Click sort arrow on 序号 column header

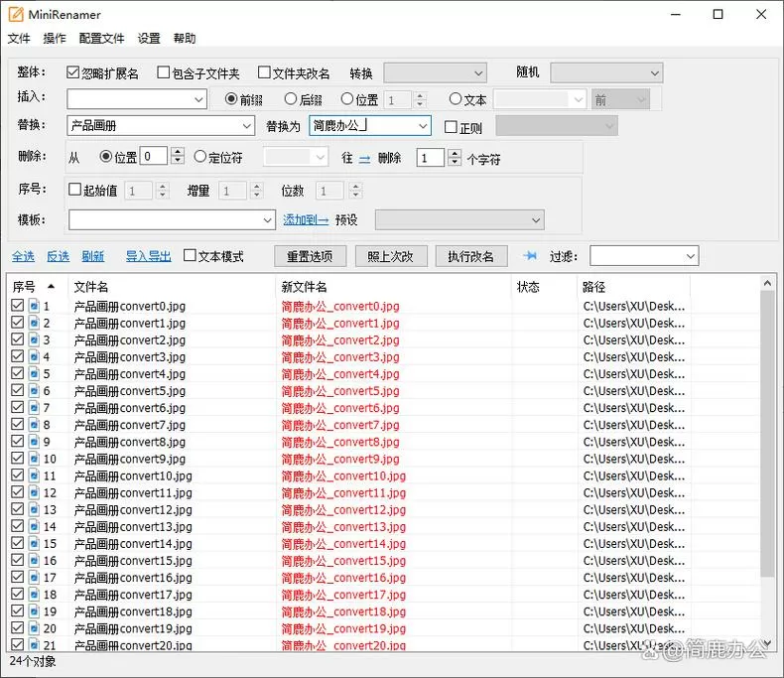coord(51,287)
